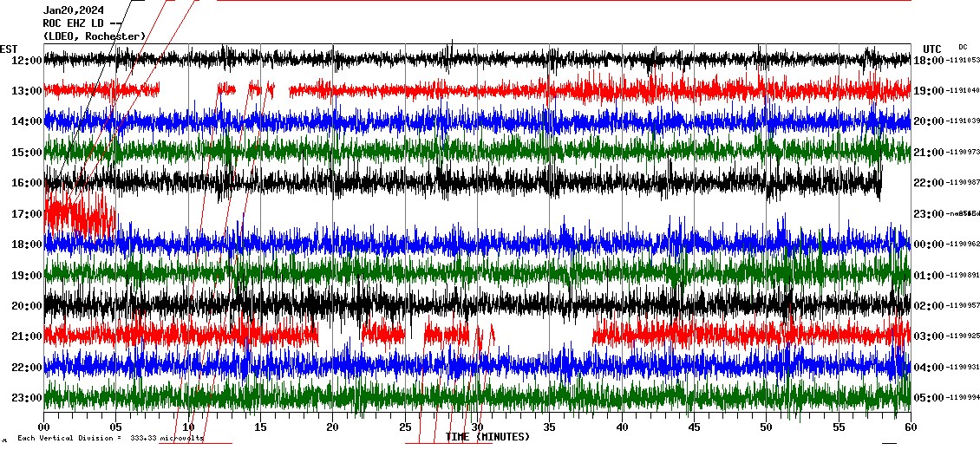Image resolution: width=980 pixels, height=450 pixels.
Task: Select the 23:00 EST row label
Action: [x=26, y=398]
